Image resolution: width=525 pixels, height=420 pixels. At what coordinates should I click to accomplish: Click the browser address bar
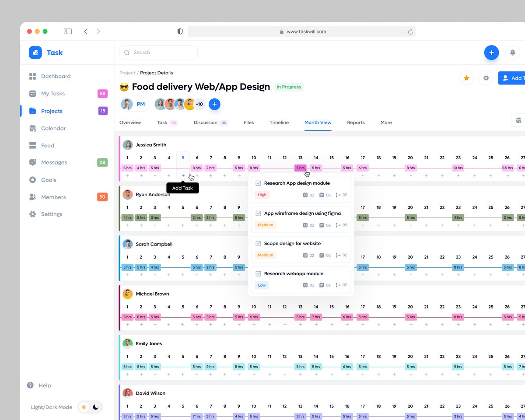click(x=301, y=31)
